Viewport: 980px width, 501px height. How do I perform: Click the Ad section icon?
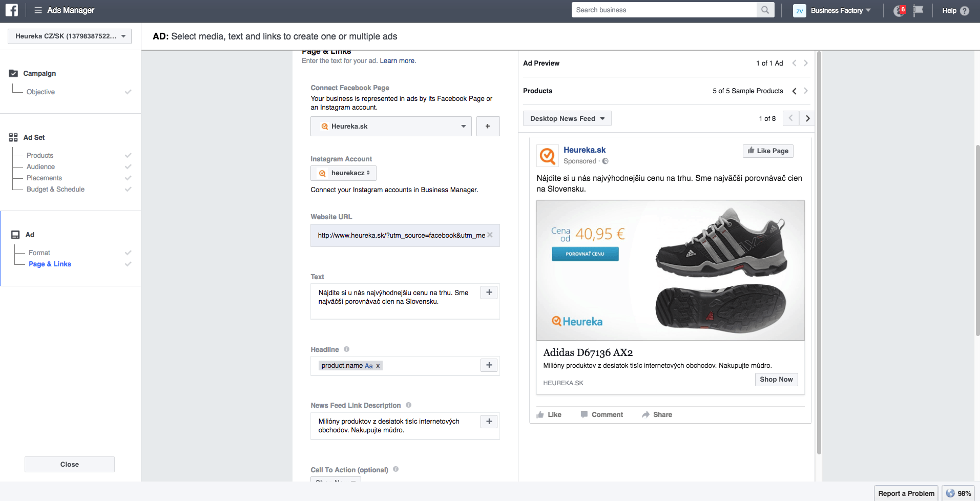coord(15,235)
